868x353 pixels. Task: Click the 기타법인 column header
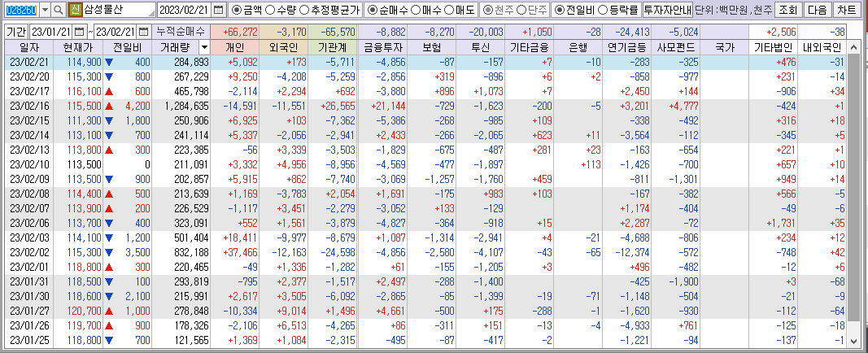click(774, 48)
